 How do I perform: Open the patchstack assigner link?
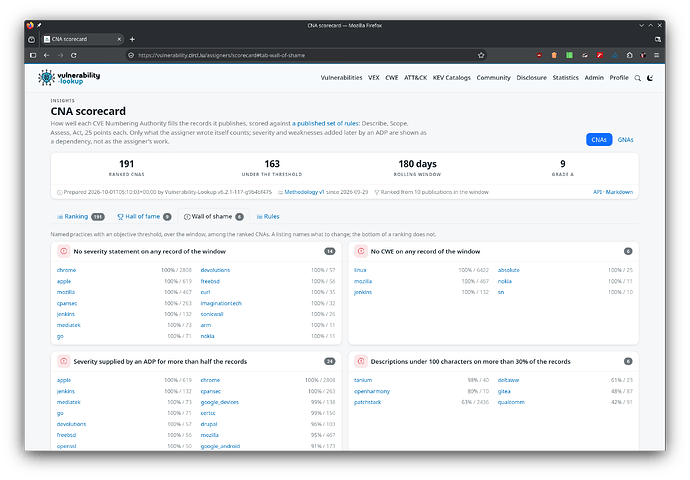[x=367, y=402]
